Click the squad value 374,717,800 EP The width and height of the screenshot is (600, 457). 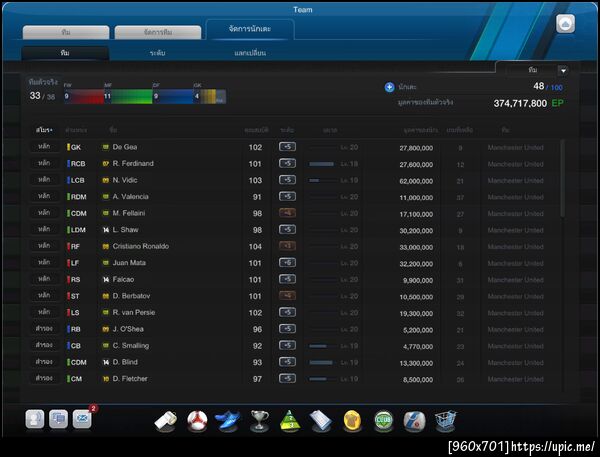tap(528, 103)
